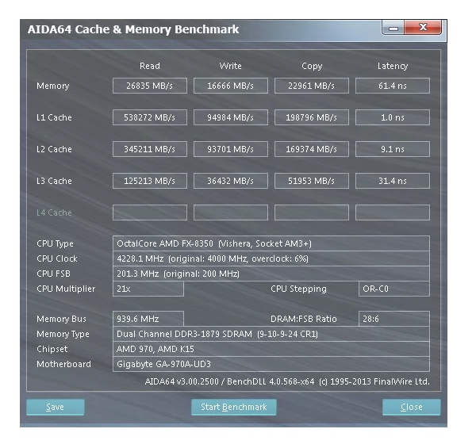Click CPU FSB field 201.3 MHz
476x448 pixels.
pos(271,274)
